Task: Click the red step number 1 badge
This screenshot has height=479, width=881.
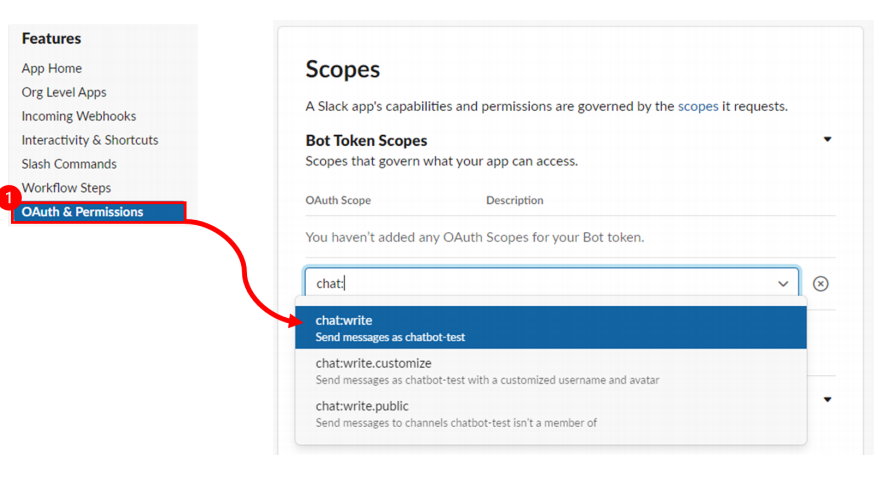Action: pyautogui.click(x=8, y=198)
